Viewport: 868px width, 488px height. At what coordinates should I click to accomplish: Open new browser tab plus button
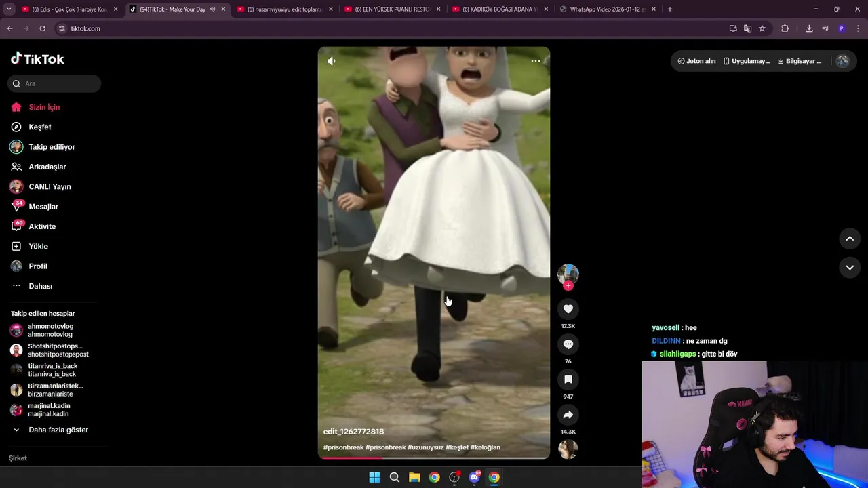(x=670, y=9)
